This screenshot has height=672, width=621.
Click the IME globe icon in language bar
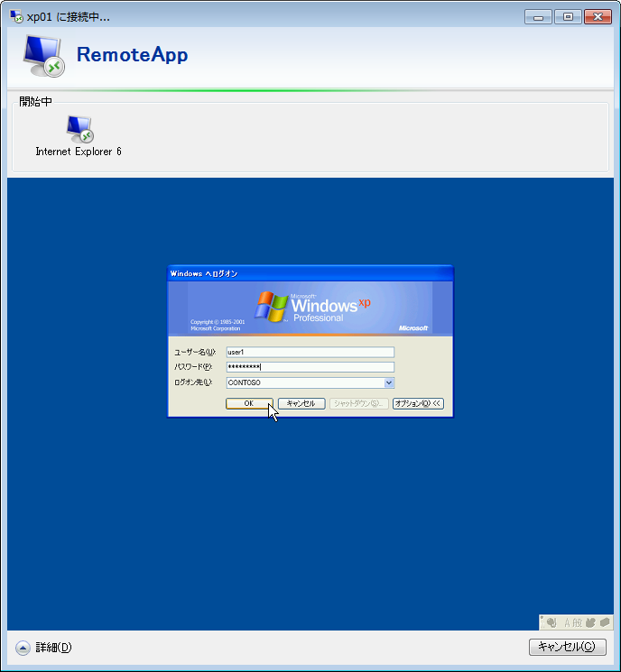(551, 622)
